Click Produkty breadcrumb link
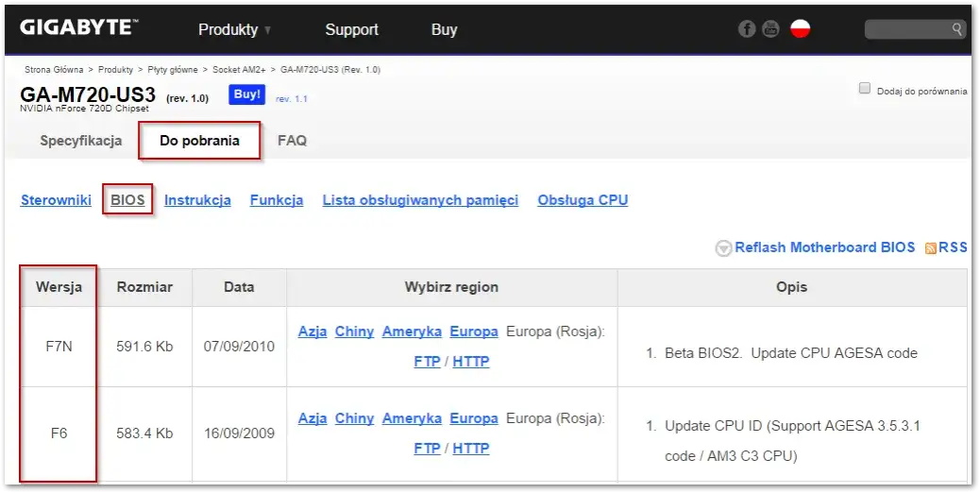The width and height of the screenshot is (980, 493). tap(115, 69)
